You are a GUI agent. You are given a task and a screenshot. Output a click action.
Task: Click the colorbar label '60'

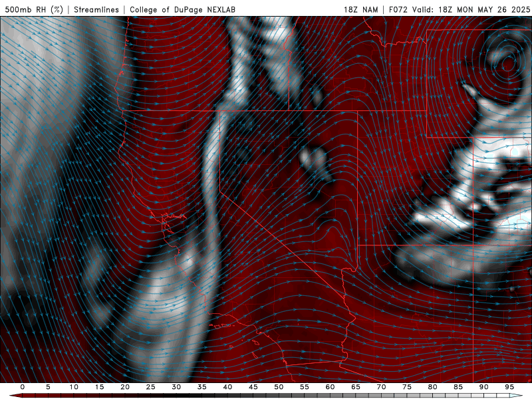point(330,387)
